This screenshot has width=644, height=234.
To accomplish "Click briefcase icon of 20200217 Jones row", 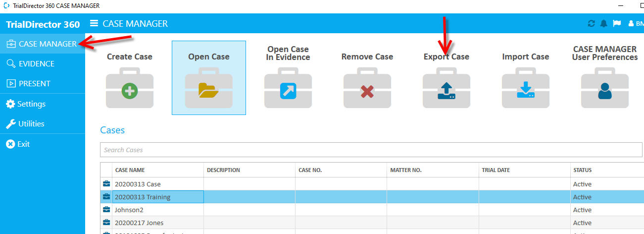I will (x=106, y=223).
